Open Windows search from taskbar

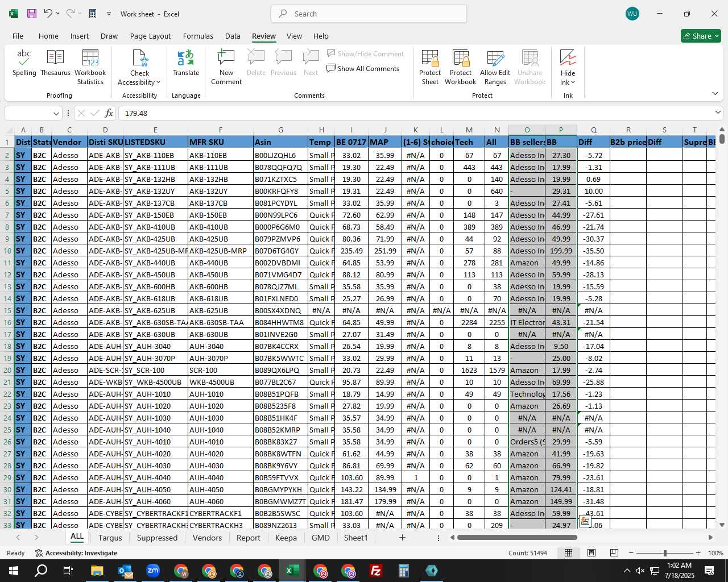tap(41, 571)
